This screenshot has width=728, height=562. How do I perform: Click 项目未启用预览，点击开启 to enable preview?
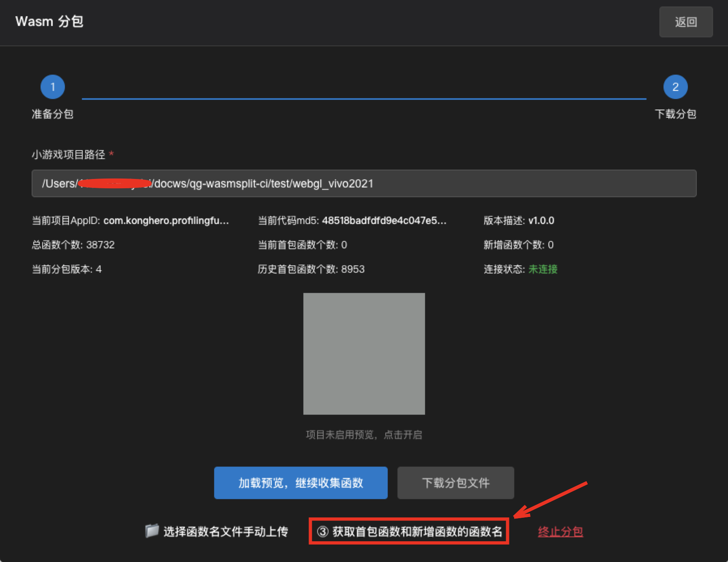pos(364,435)
